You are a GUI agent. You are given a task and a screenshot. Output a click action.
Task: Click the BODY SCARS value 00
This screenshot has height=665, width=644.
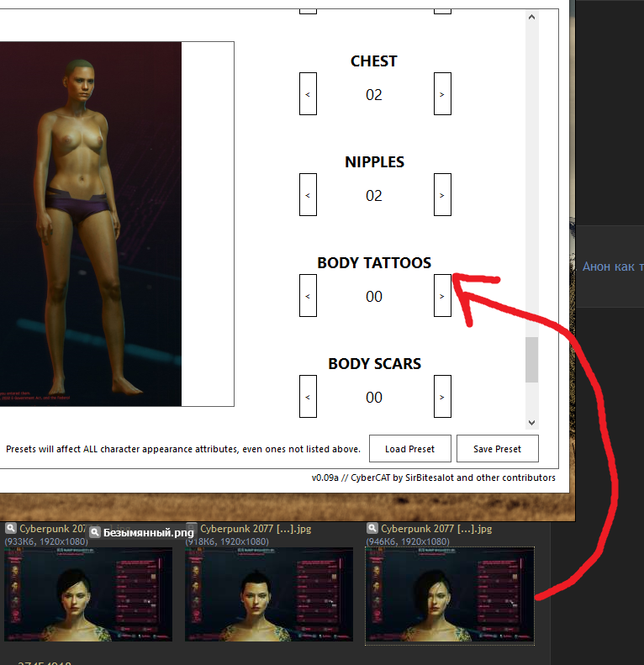click(x=374, y=398)
